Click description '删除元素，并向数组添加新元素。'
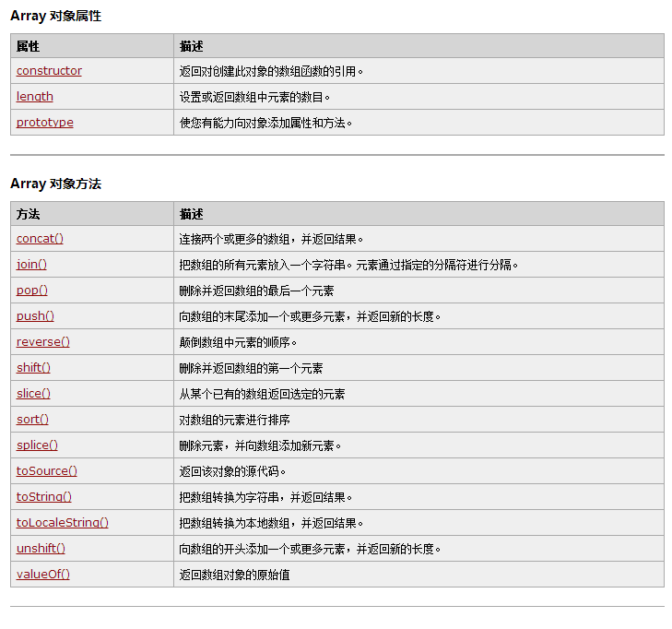672x629 pixels. pos(260,445)
